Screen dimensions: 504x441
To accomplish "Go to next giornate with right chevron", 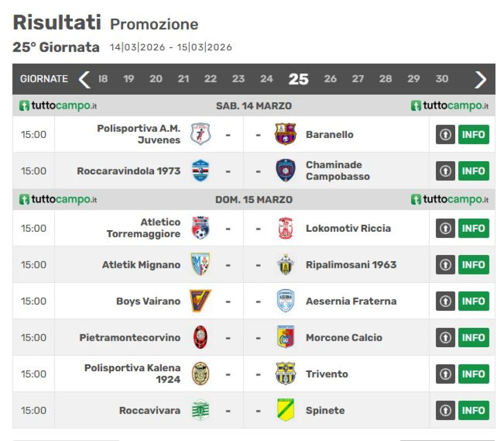I will point(480,79).
